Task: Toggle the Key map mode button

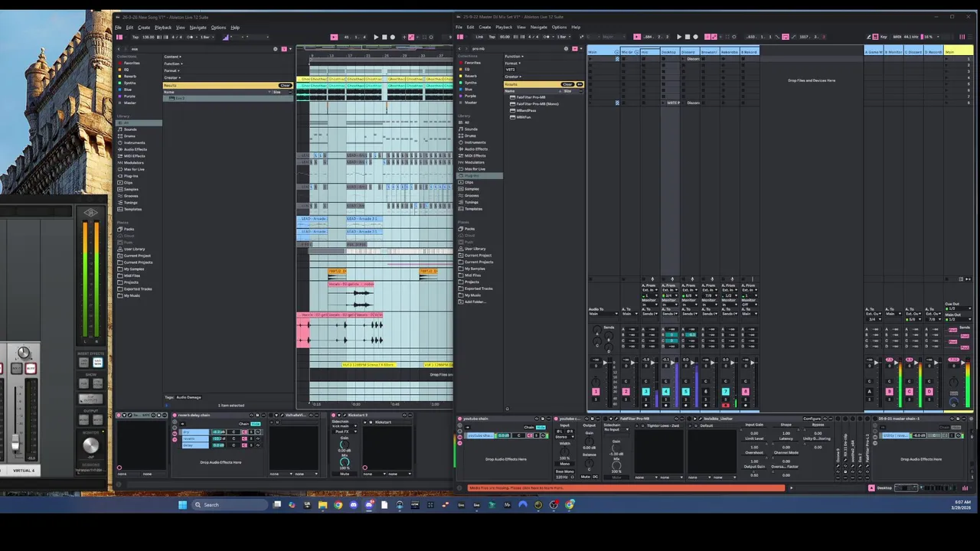Action: [884, 37]
